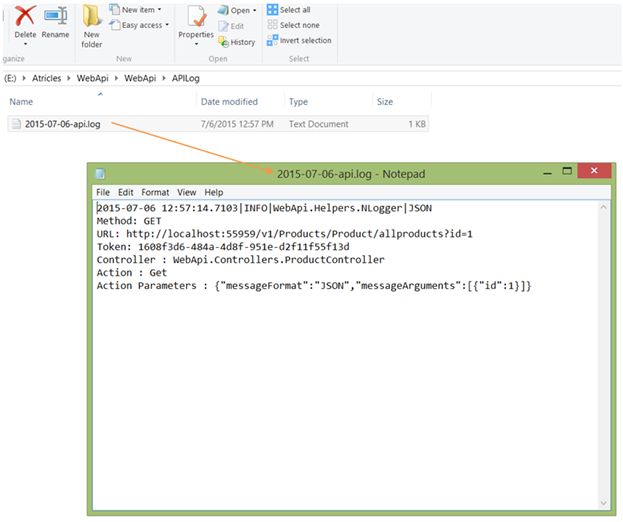The height and width of the screenshot is (522, 623).
Task: Click the red Delete icon in ribbon
Action: coord(25,16)
